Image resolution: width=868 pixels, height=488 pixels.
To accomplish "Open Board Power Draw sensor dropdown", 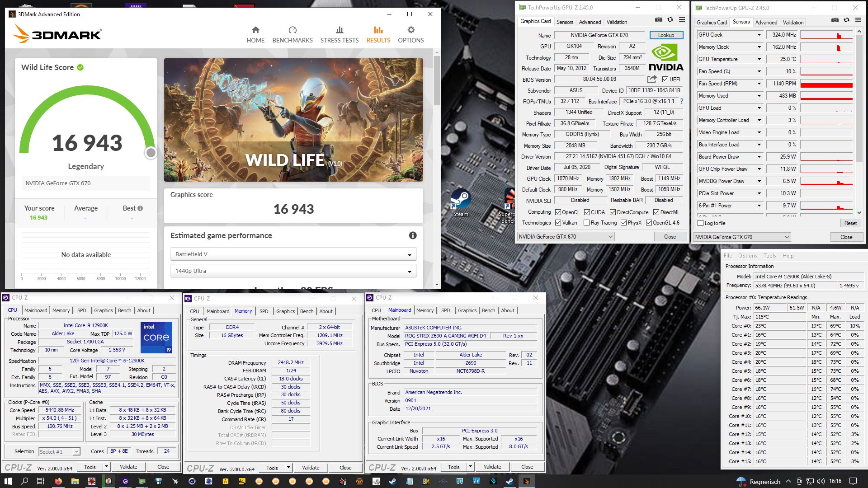I will click(x=759, y=157).
